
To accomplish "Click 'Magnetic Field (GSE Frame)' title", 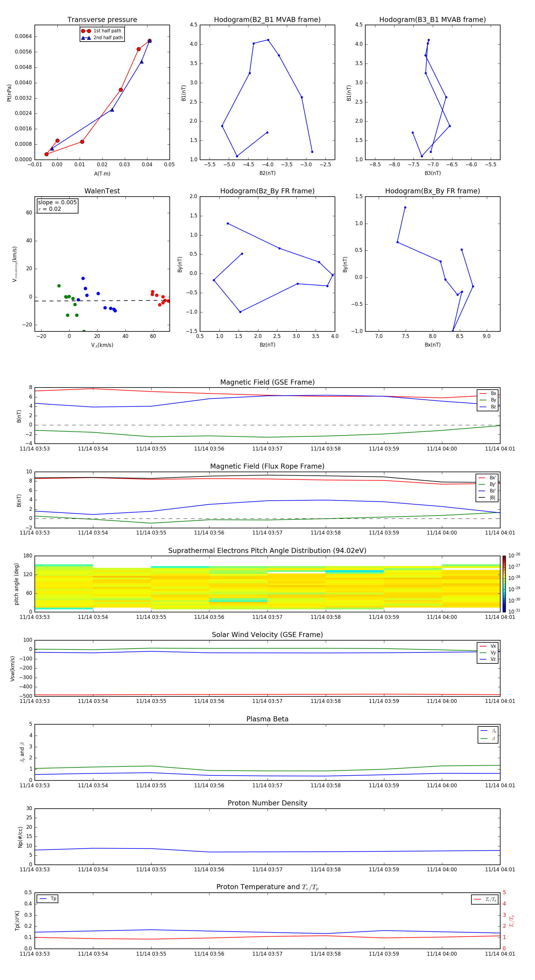I will coord(267,382).
